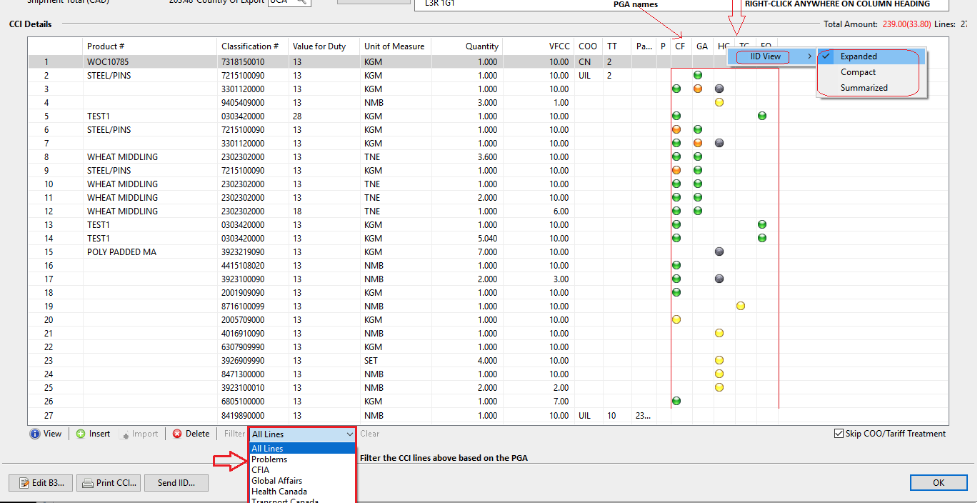Select Compact in the IID View submenu

871,72
